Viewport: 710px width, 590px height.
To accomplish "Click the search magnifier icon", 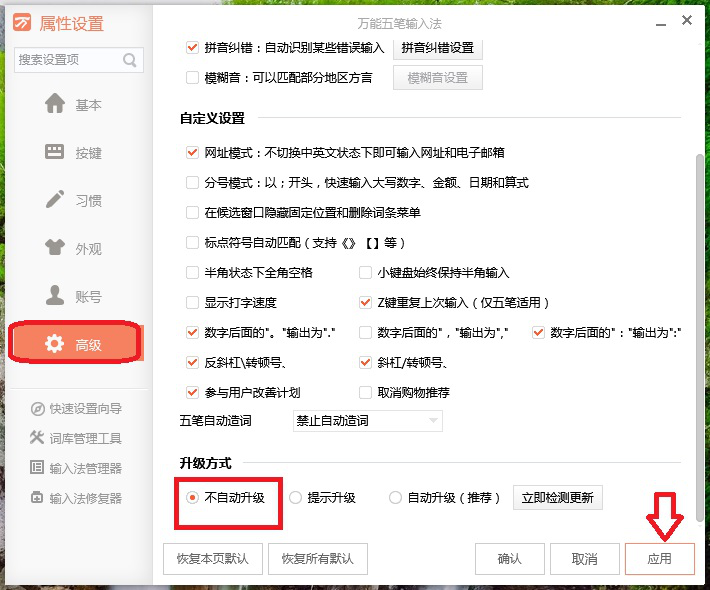I will point(130,60).
